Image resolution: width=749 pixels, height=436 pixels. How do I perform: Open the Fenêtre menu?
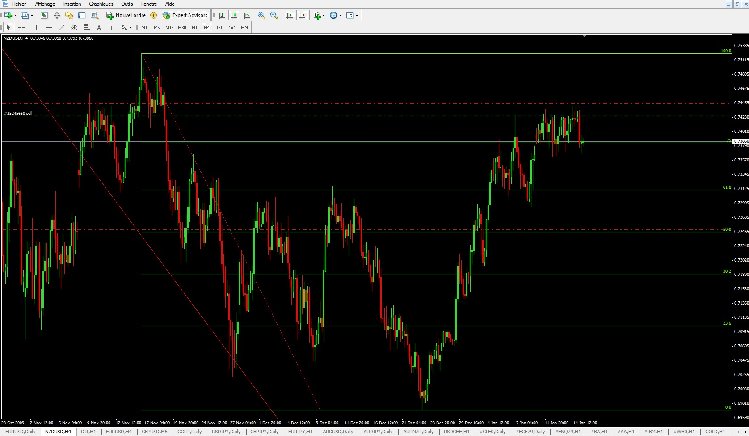pos(149,4)
